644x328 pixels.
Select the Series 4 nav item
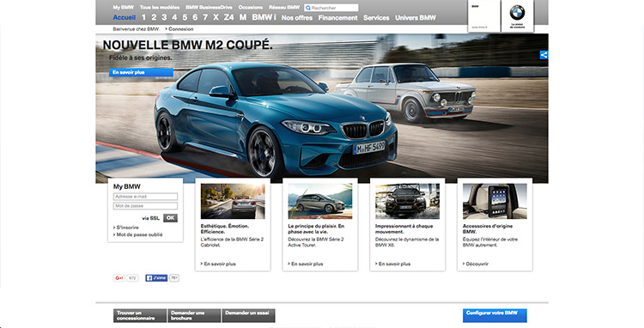click(174, 17)
